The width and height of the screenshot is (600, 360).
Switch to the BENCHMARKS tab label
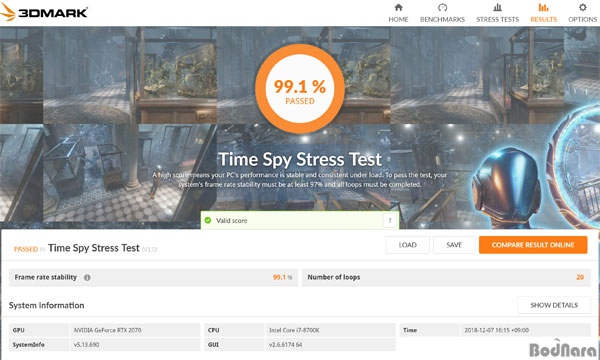[x=442, y=20]
